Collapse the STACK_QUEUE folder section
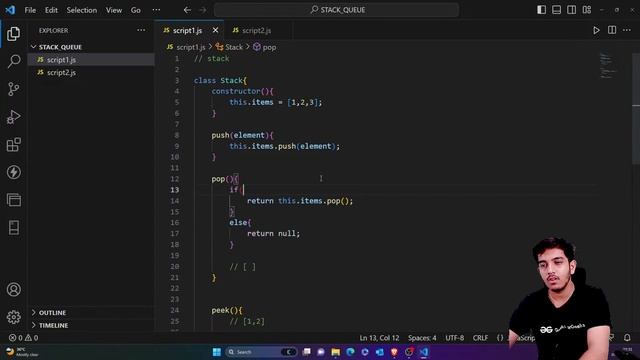The height and width of the screenshot is (360, 640). click(x=91, y=47)
